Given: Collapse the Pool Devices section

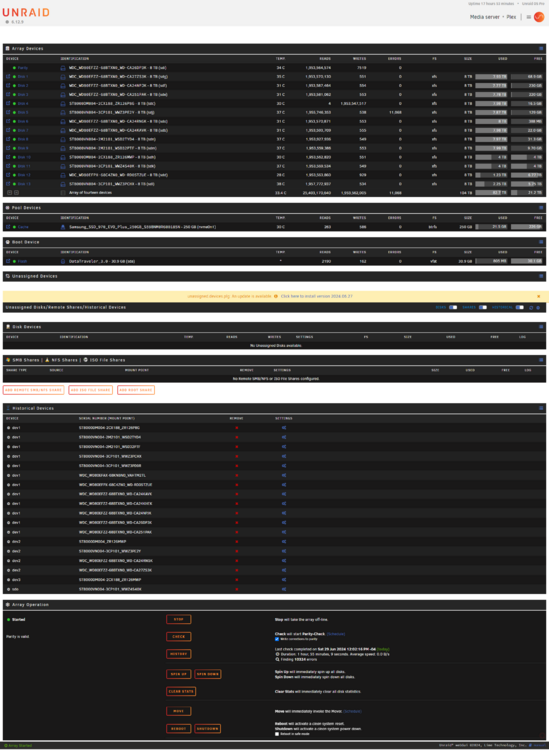Looking at the screenshot, I should (x=541, y=208).
